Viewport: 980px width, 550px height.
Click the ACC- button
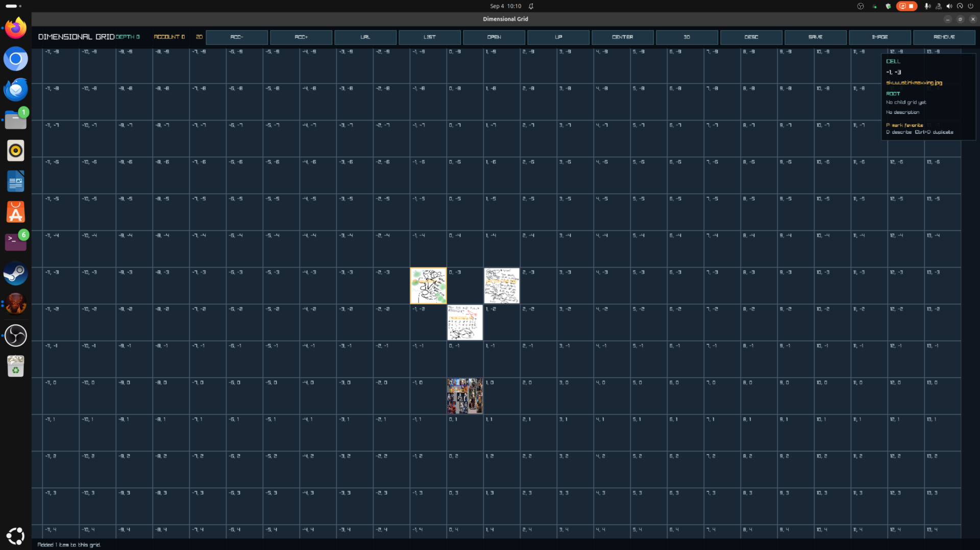236,37
